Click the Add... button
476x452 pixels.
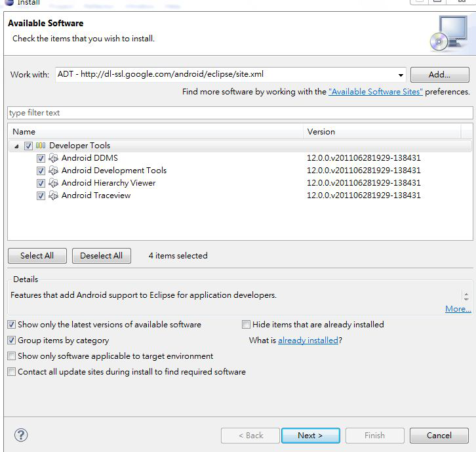tap(439, 75)
